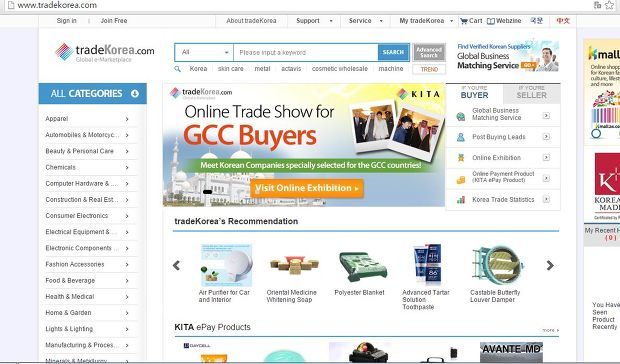Bookmark page using the star icon
620x364 pixels.
click(x=610, y=5)
